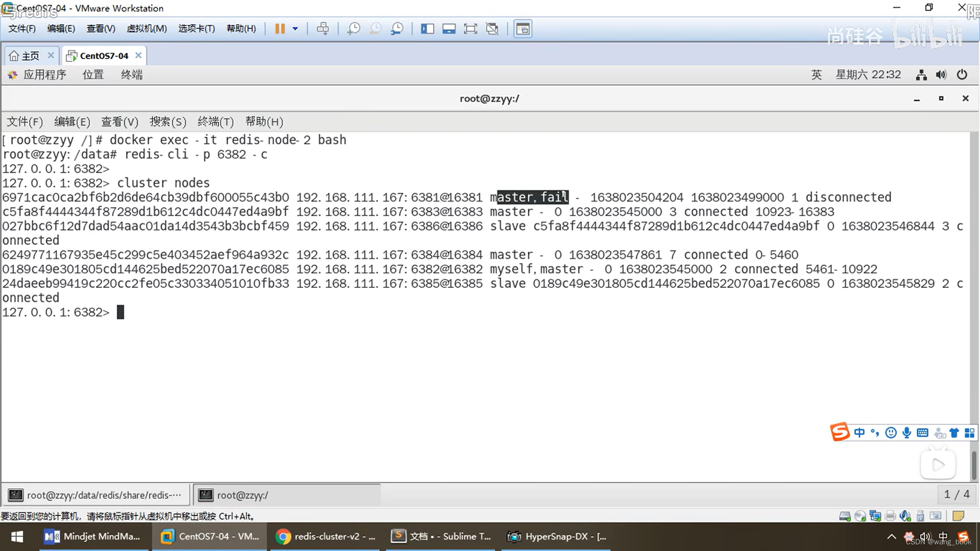The image size is (980, 551).
Task: Switch to root@zzyy:/data/redis/share taskbar window
Action: pos(96,495)
